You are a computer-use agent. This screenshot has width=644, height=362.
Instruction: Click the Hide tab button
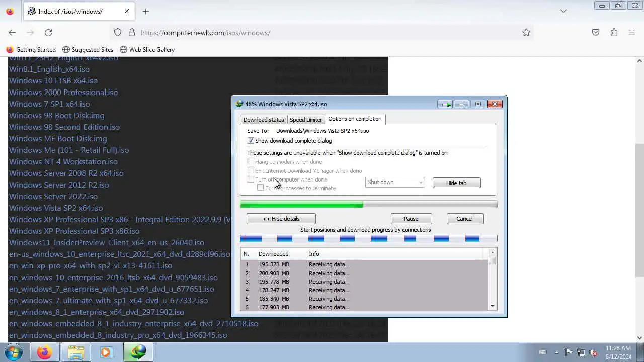coord(456,183)
